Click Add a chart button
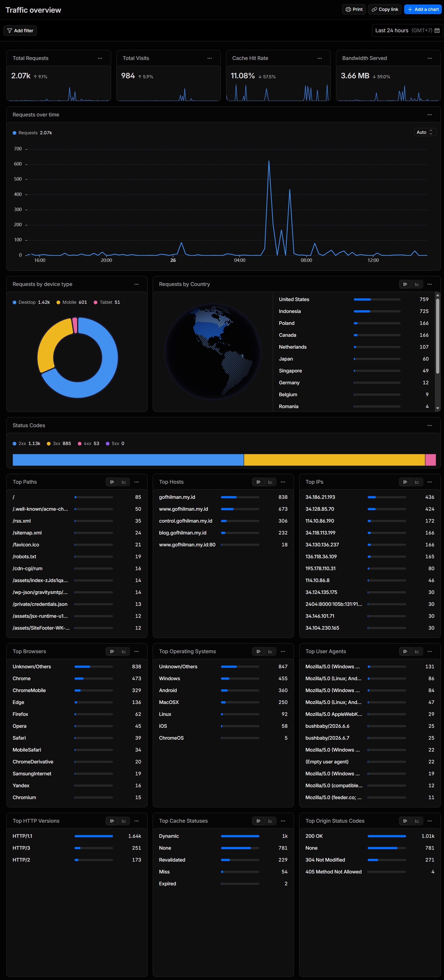444x980 pixels. (423, 9)
